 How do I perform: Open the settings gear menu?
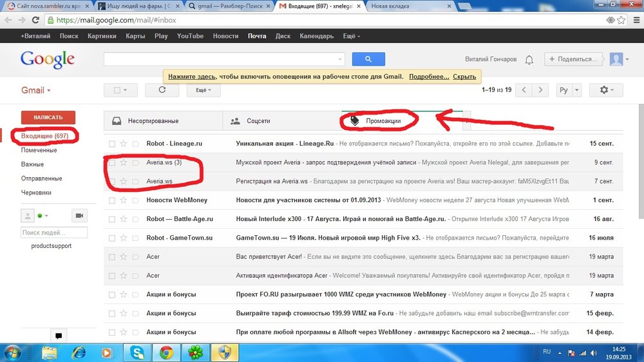click(607, 90)
